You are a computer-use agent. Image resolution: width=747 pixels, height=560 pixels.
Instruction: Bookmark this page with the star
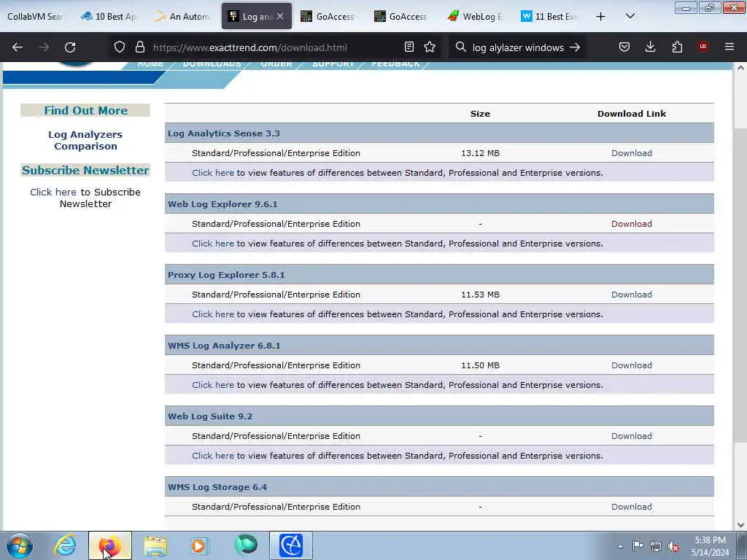[x=430, y=47]
